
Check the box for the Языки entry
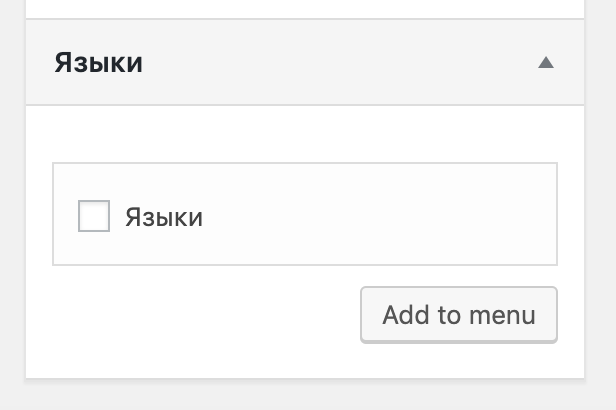click(x=94, y=216)
